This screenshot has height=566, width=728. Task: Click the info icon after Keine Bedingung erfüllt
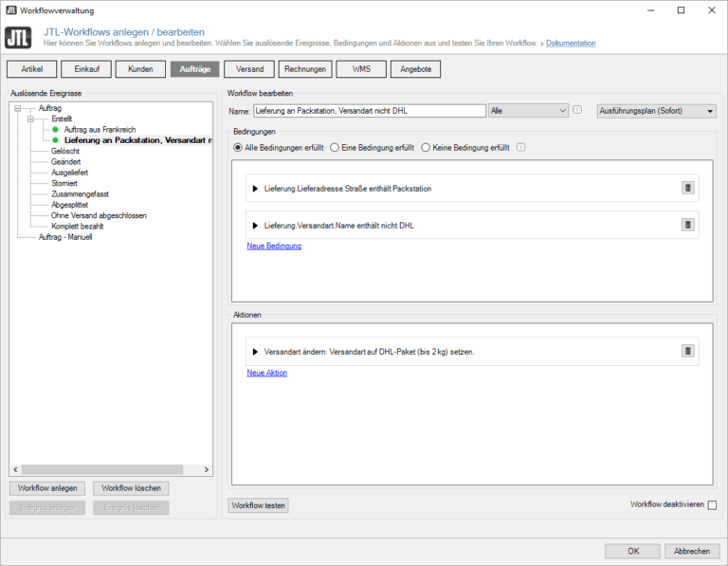tap(521, 148)
